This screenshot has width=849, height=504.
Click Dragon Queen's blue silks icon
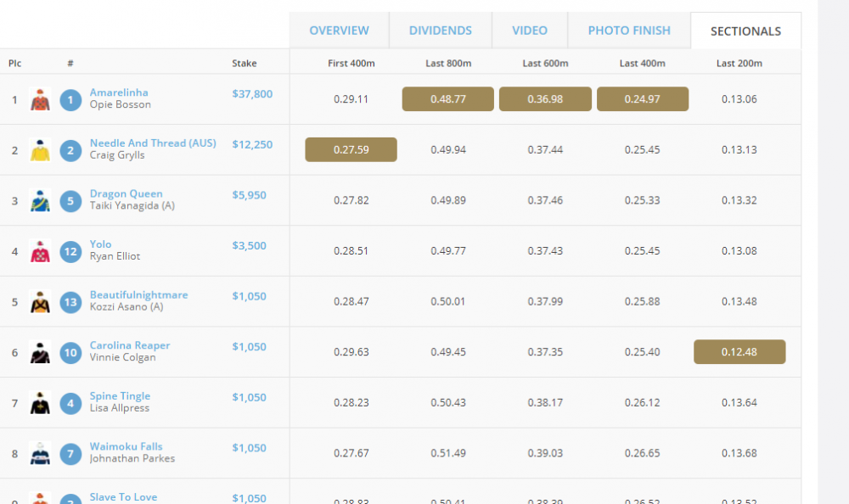point(40,200)
